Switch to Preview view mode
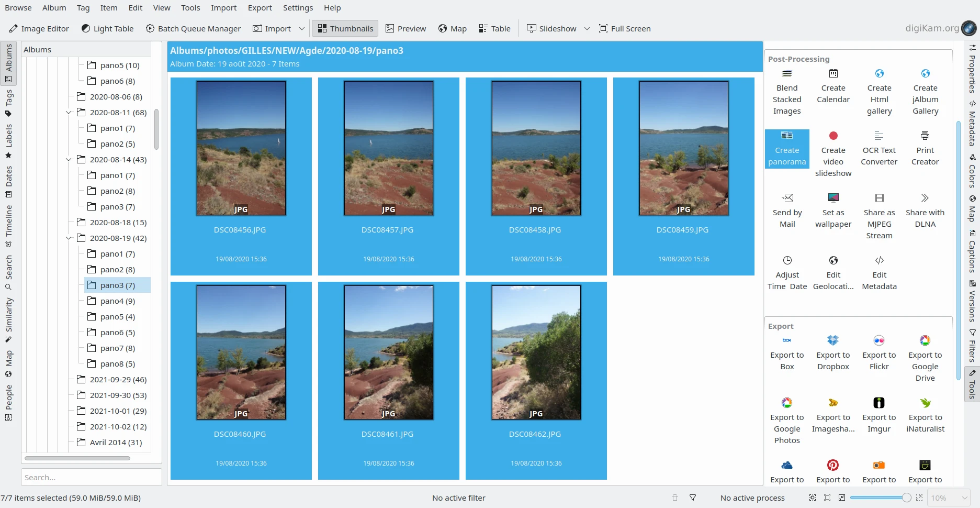Image resolution: width=980 pixels, height=508 pixels. [405, 29]
